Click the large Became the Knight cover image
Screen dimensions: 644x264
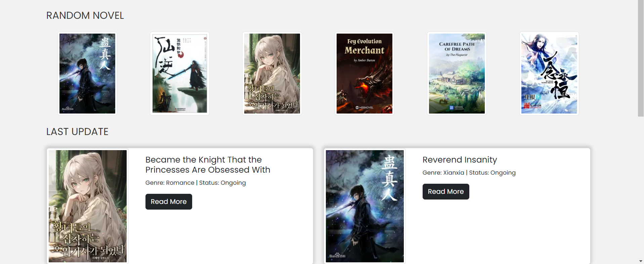coord(88,206)
